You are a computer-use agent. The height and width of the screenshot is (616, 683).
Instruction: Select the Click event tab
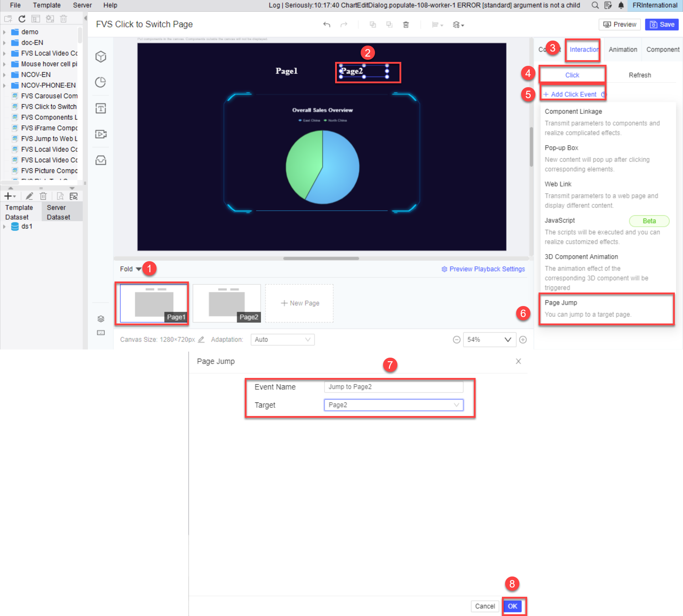[572, 75]
